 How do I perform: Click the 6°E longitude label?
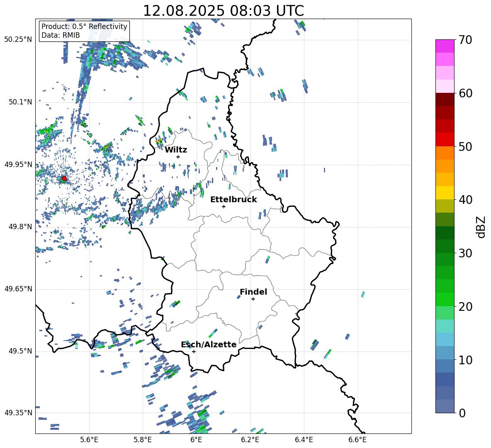pos(196,440)
